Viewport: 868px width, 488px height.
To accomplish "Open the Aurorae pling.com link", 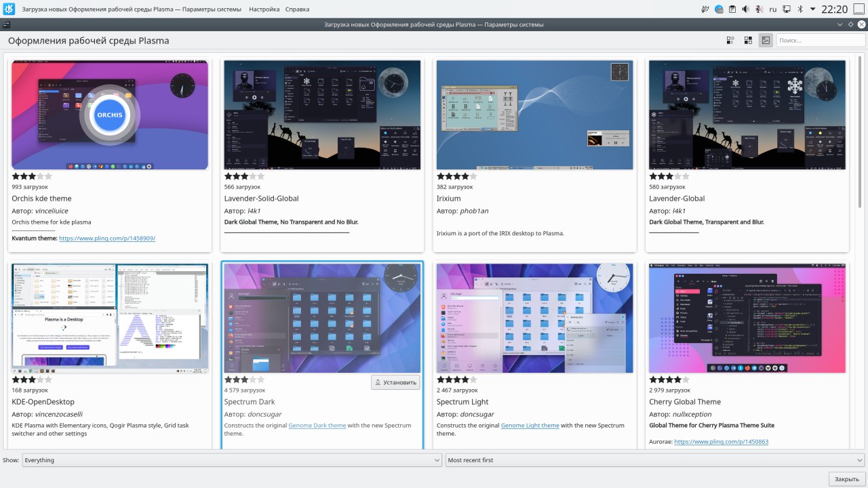I will click(x=721, y=442).
